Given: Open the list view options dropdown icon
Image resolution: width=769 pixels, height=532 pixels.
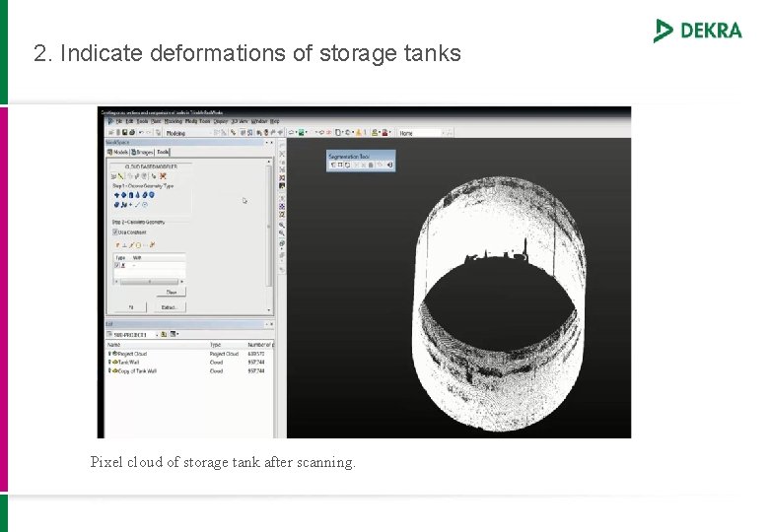Looking at the screenshot, I should [175, 334].
